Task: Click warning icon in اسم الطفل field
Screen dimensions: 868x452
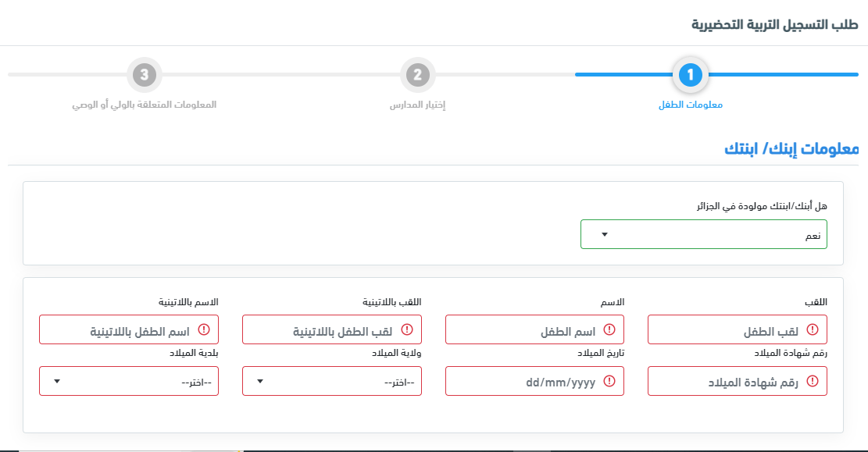Action: (x=609, y=329)
